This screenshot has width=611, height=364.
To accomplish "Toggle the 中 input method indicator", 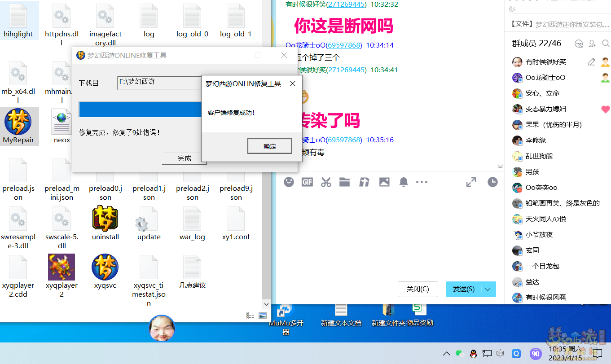I will [501, 354].
